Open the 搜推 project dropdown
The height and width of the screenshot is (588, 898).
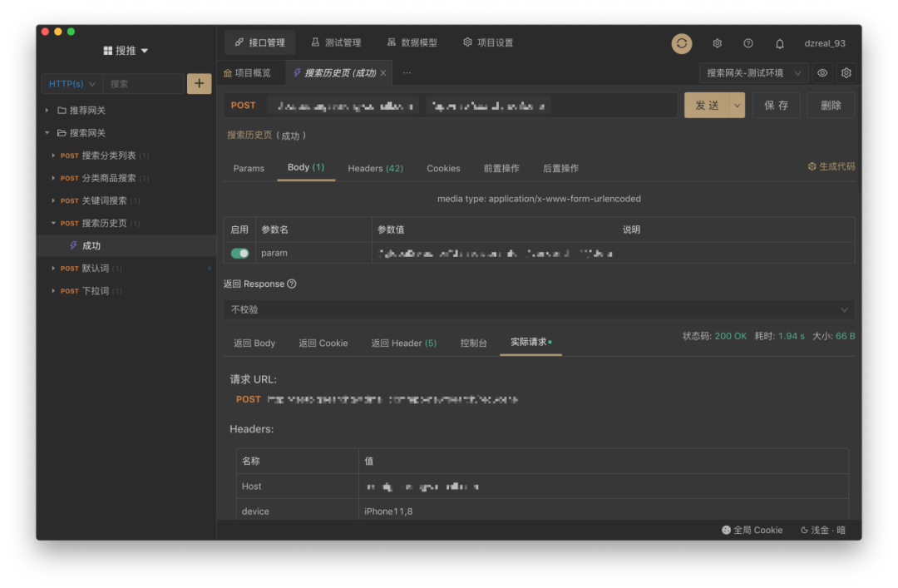click(x=126, y=51)
